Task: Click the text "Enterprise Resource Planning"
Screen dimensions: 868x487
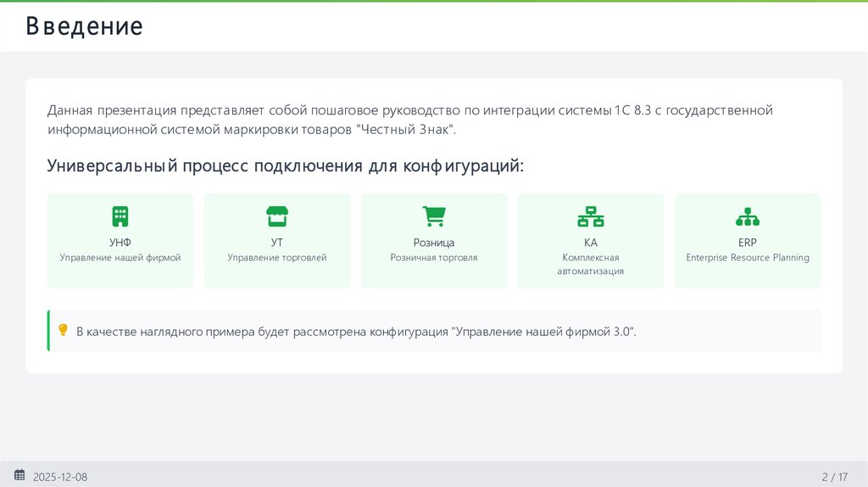Action: coord(748,258)
